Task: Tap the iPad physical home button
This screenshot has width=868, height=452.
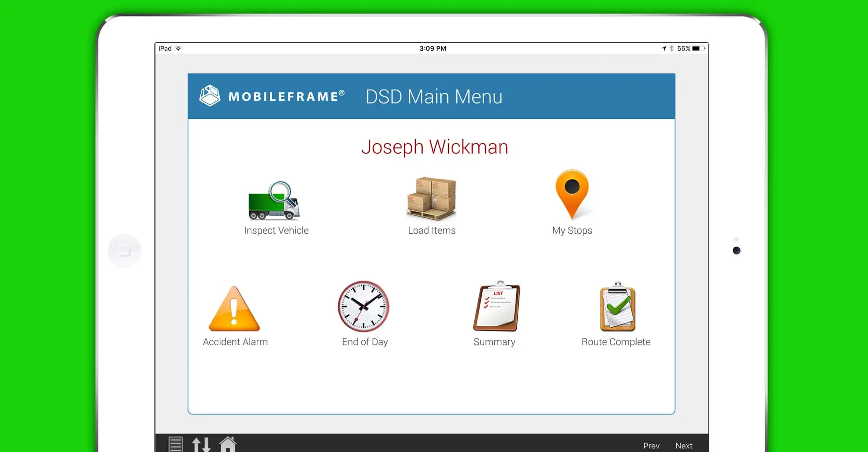Action: pos(124,250)
